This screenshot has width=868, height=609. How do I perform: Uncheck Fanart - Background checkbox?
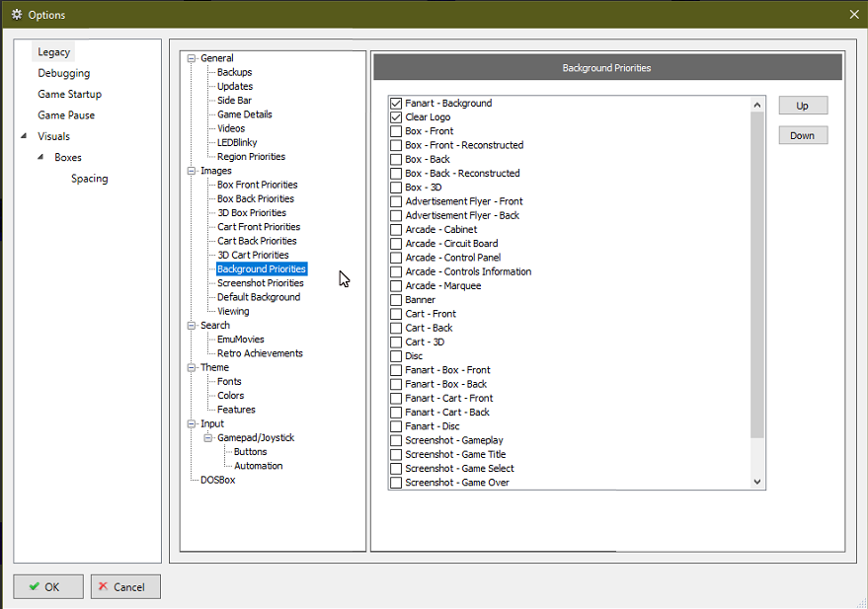396,103
